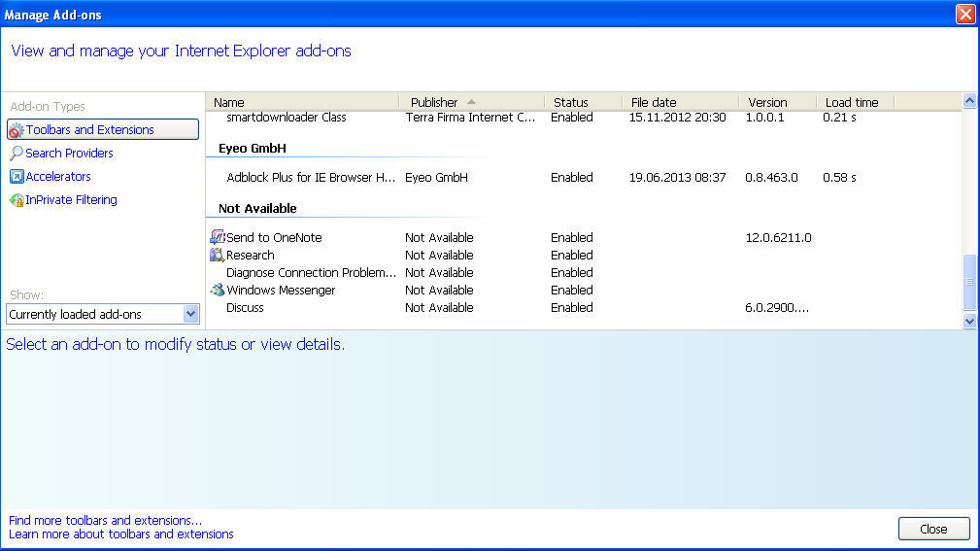
Task: Click the Research add-on icon
Action: (217, 255)
